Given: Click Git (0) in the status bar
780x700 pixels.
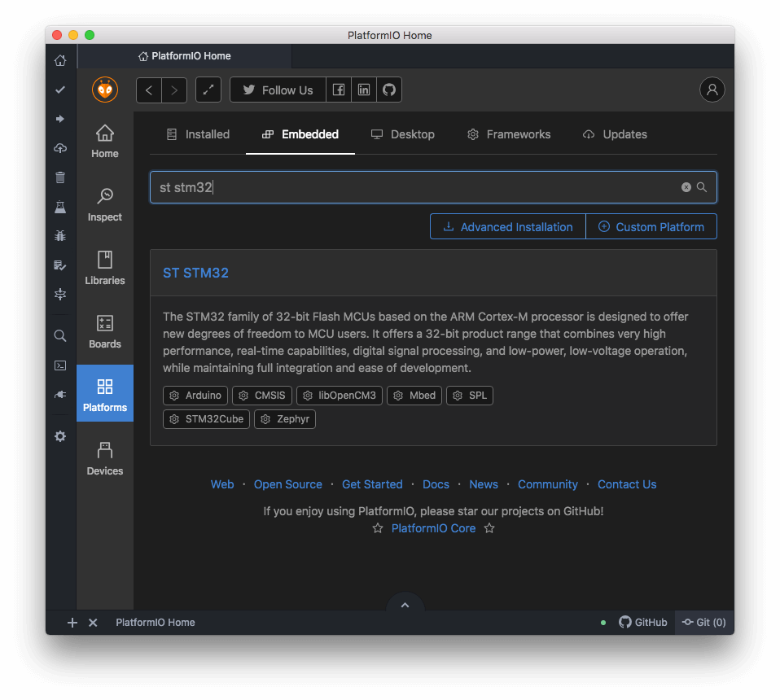Looking at the screenshot, I should (x=704, y=623).
